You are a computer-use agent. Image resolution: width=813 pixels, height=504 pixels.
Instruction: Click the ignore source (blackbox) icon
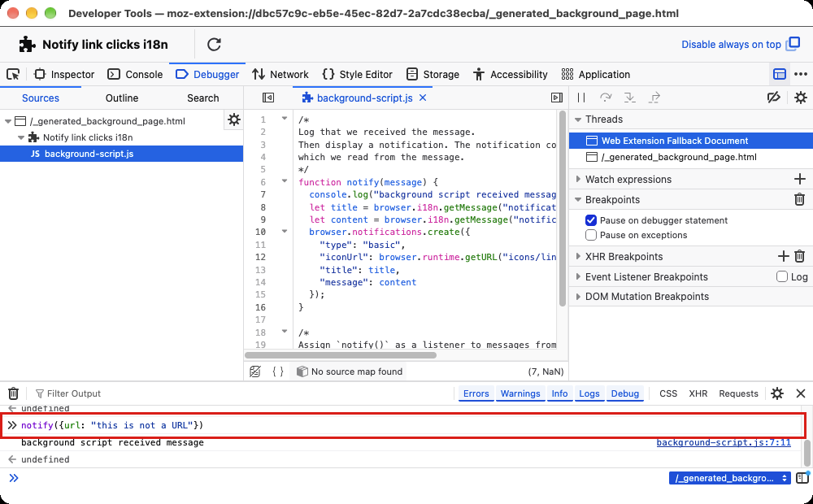click(x=255, y=371)
